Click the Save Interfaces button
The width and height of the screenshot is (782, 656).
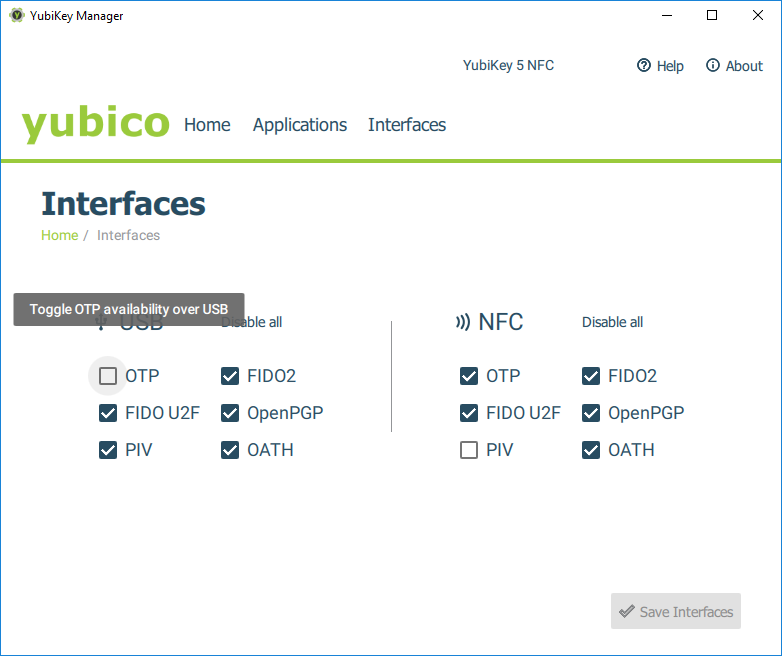(x=676, y=611)
